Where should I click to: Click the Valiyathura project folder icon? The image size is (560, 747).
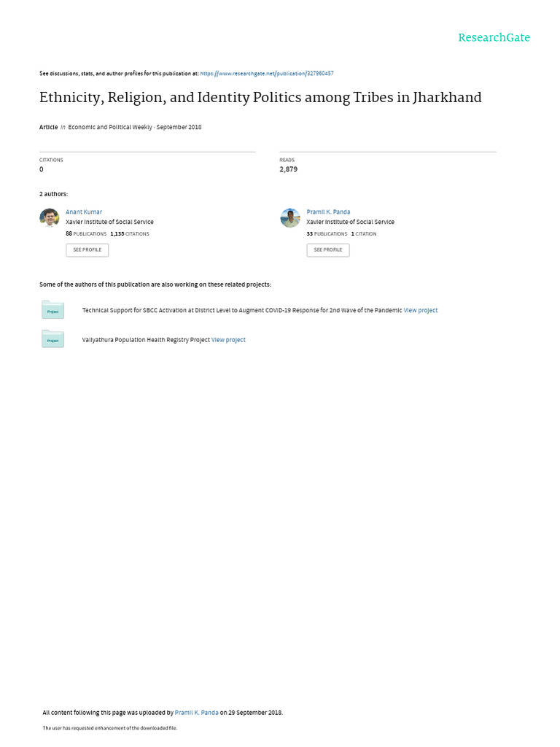[52, 339]
